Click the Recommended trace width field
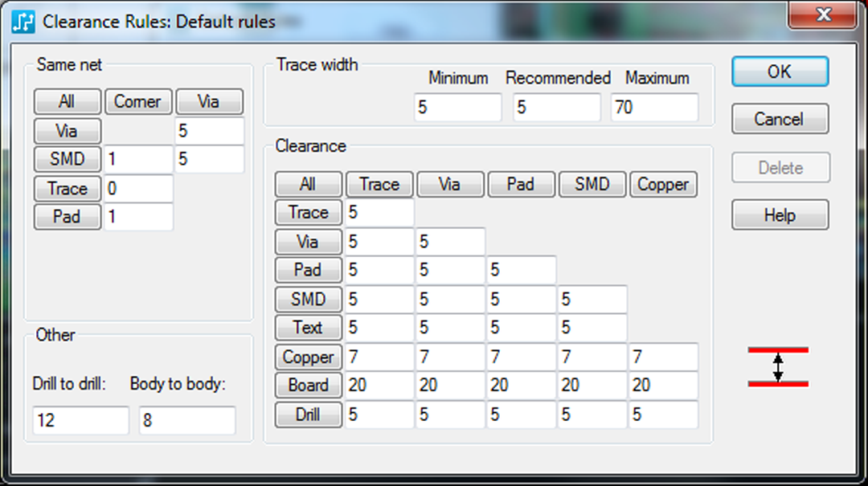Image resolution: width=868 pixels, height=486 pixels. pos(556,108)
